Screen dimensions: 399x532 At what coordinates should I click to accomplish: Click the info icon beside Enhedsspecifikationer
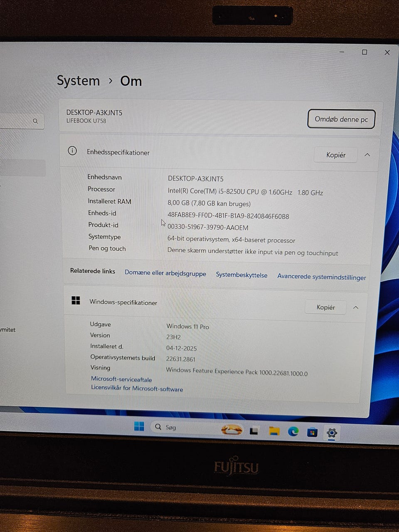[x=72, y=150]
